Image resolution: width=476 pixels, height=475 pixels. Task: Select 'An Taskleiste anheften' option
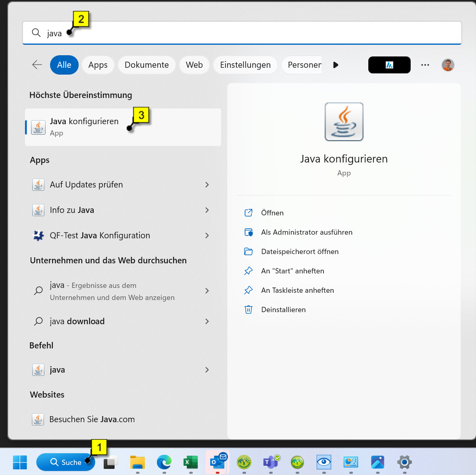[297, 290]
